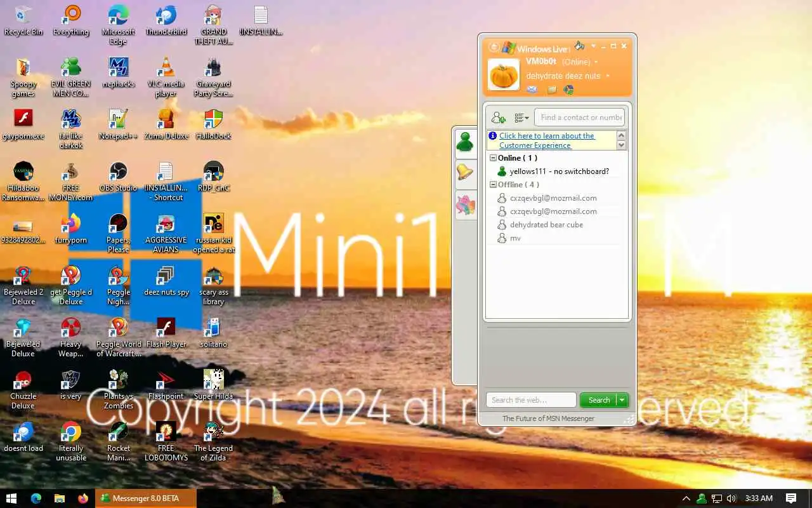Click up arrow of the notice scrollbar
The image size is (812, 508).
point(622,136)
